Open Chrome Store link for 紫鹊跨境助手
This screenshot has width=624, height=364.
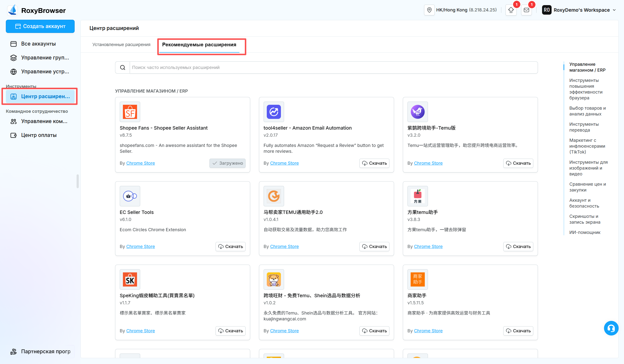[x=428, y=163]
